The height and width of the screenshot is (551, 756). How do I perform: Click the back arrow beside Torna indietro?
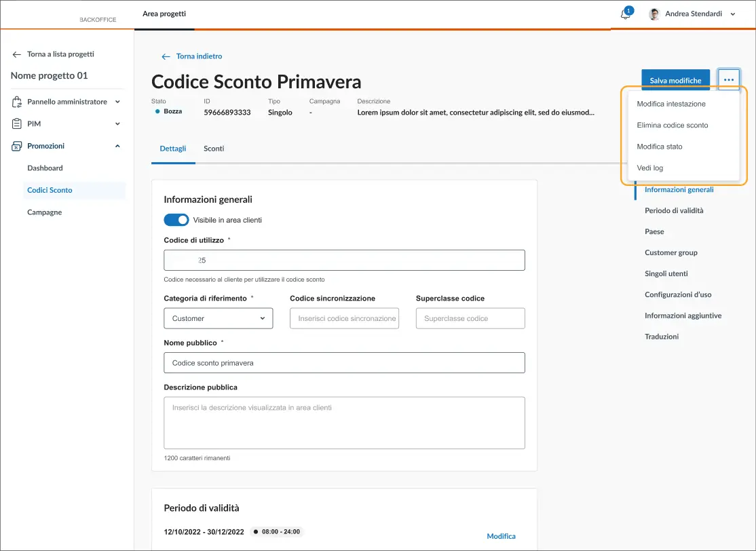[x=165, y=56]
